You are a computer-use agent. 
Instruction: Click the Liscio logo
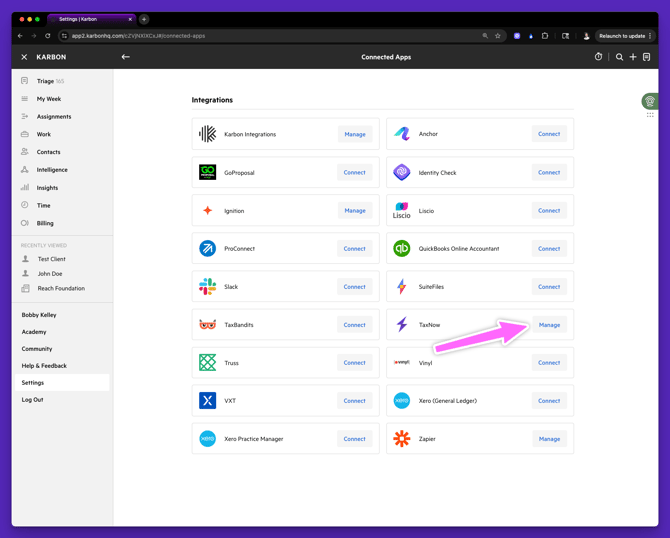point(402,210)
